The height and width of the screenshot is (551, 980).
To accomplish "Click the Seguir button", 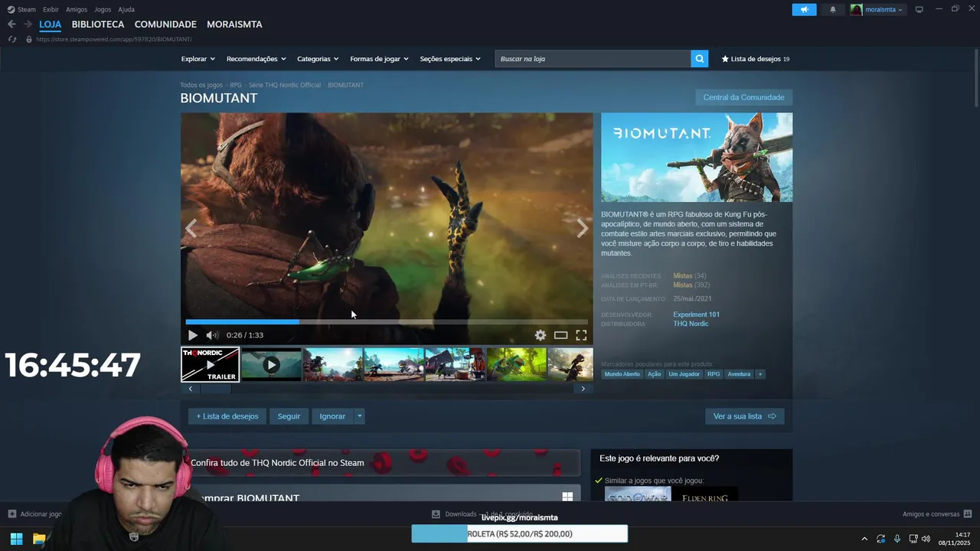I will point(289,416).
